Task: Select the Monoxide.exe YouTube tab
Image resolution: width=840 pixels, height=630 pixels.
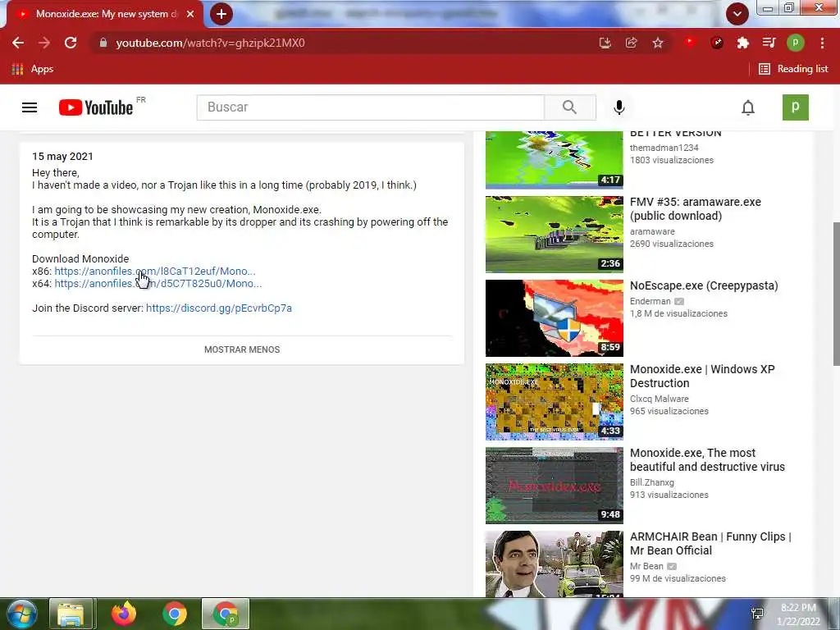Action: tap(103, 14)
